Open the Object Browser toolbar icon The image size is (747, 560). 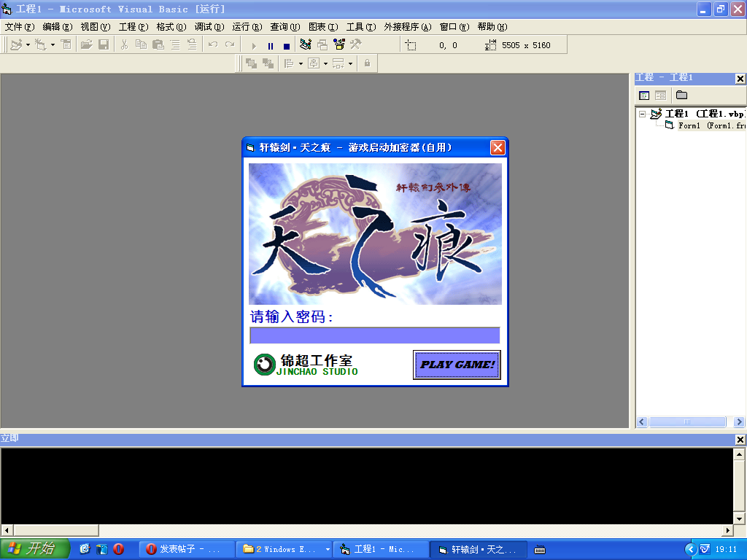[x=339, y=44]
